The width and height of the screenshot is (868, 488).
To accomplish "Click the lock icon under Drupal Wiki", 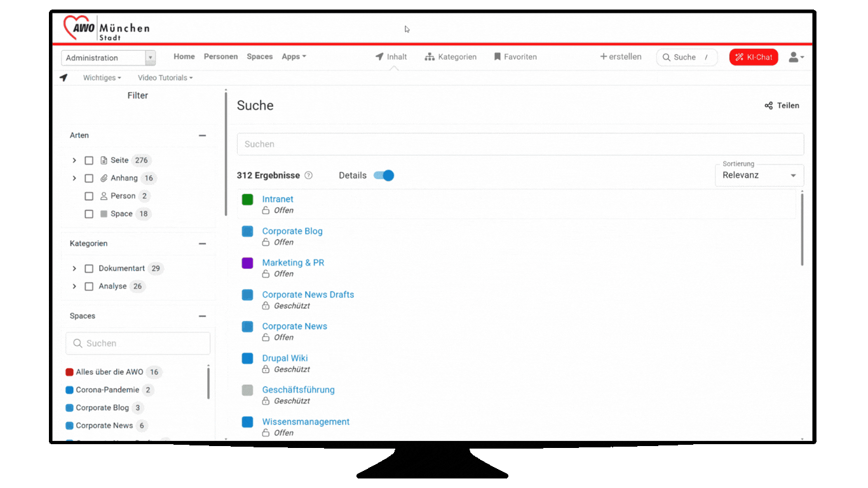I will point(266,369).
